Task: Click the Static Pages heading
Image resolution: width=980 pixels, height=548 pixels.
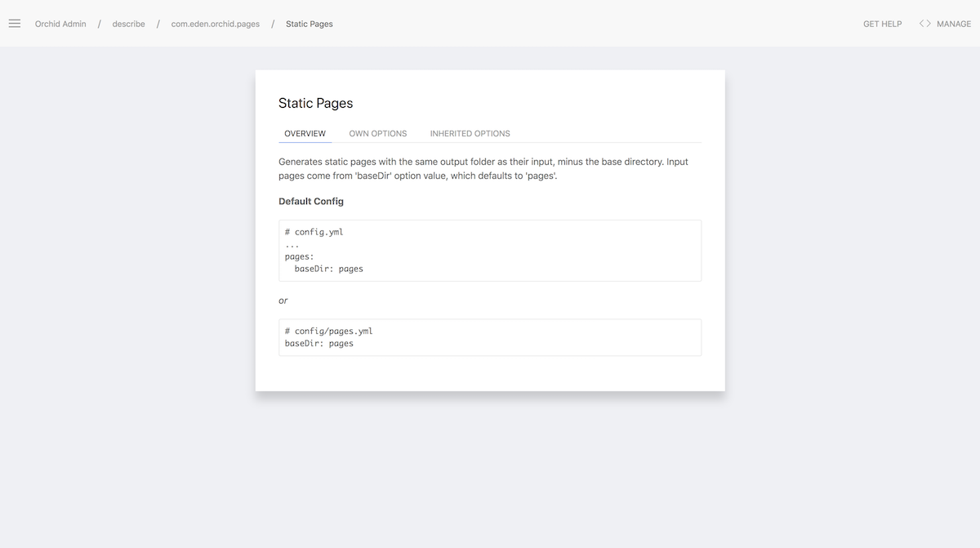Action: pos(316,103)
